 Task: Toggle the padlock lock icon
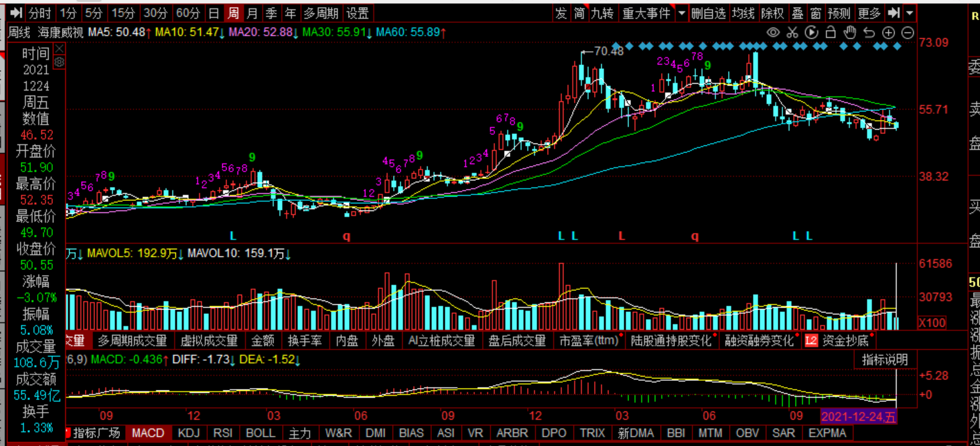click(x=831, y=33)
